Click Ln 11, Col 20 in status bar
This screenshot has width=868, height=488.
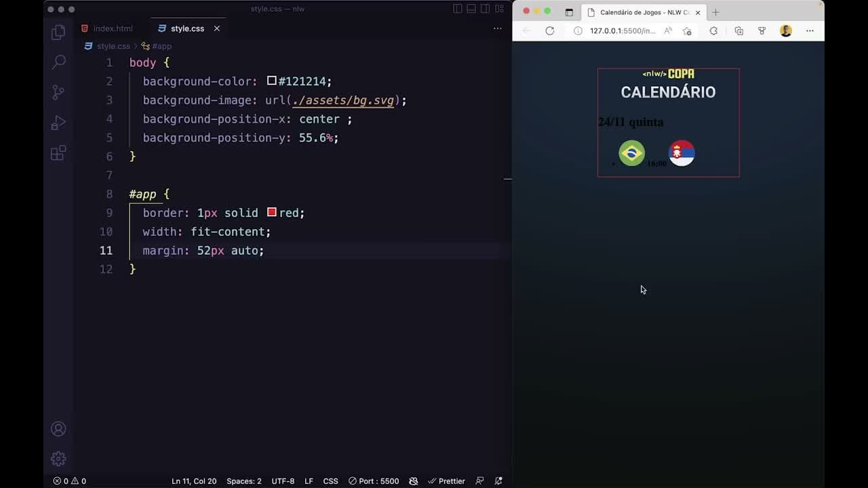(194, 481)
